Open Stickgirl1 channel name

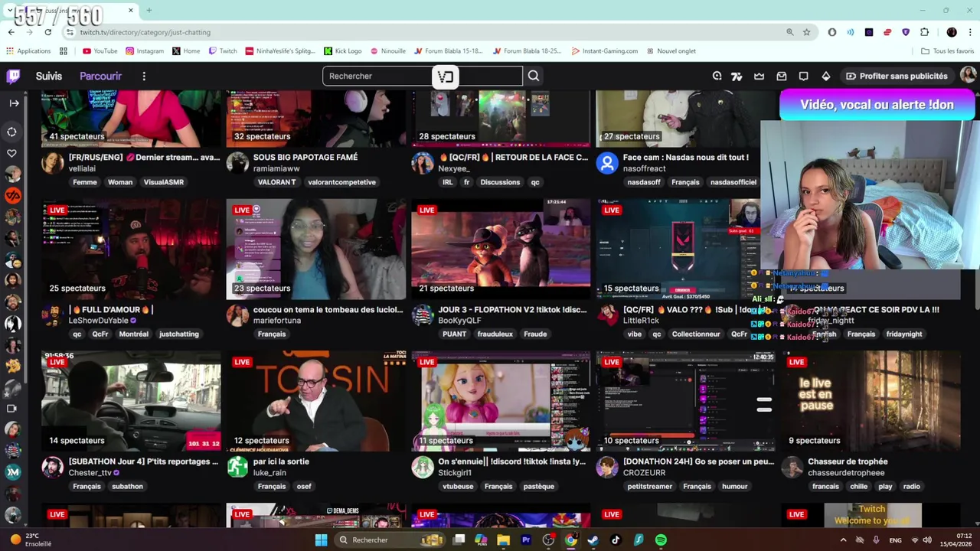[x=455, y=473]
